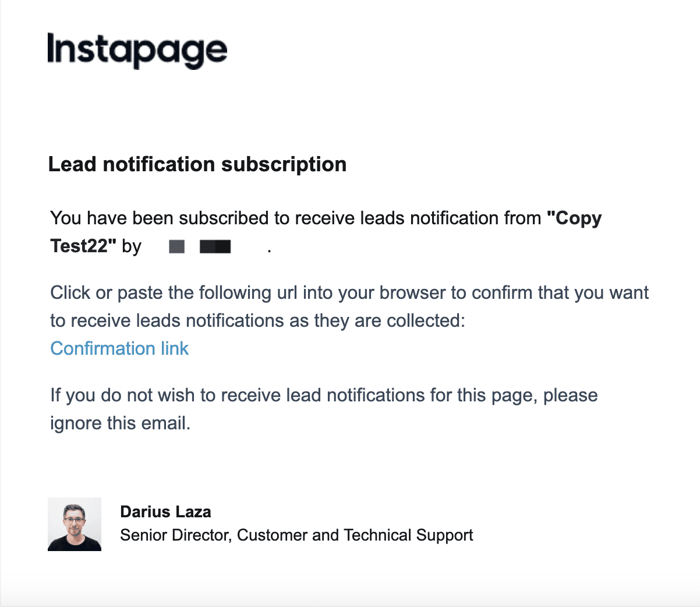Click the bold word 'Copy' ending the first line
The height and width of the screenshot is (607, 700).
574,218
